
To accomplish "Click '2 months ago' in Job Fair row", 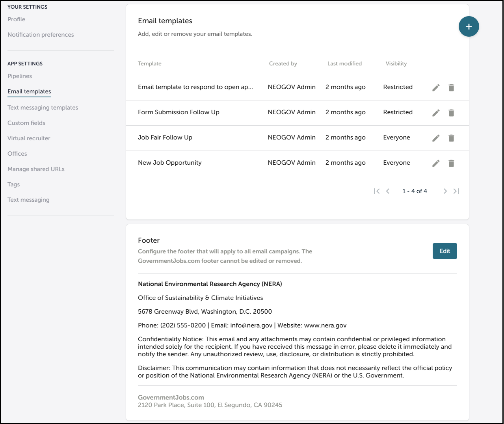I will (x=346, y=138).
